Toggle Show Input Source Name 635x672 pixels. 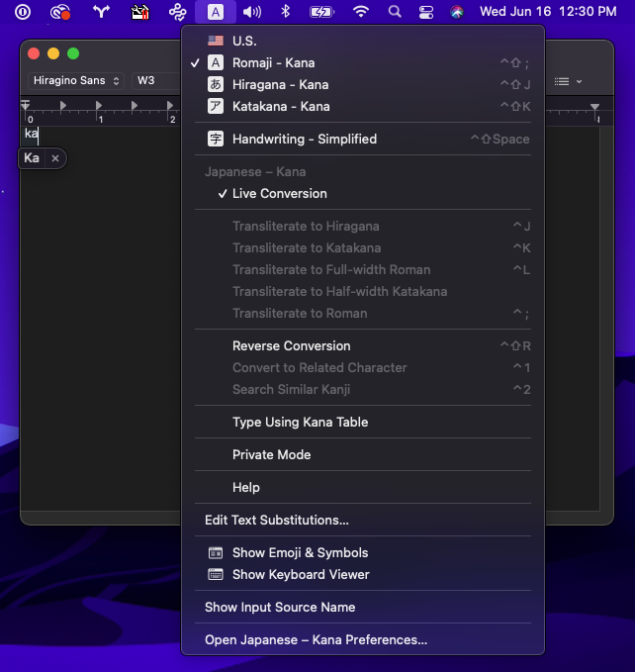363,608
